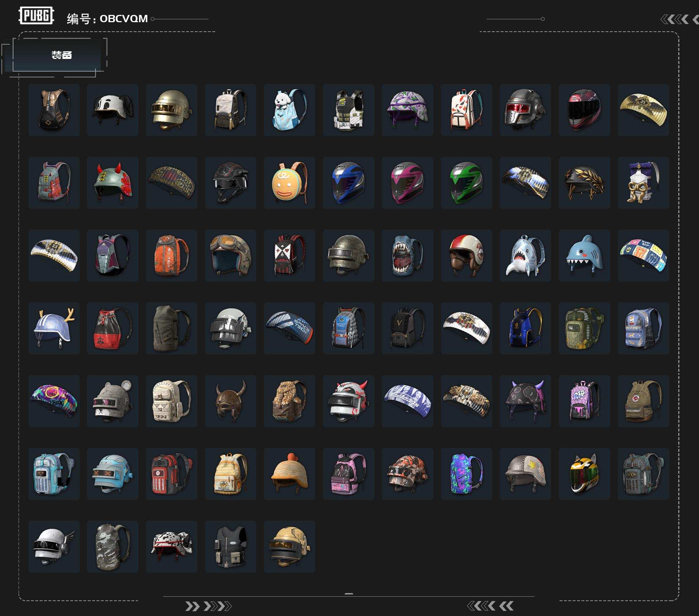Select the gray bear-ear level 3 helmet

point(112,401)
